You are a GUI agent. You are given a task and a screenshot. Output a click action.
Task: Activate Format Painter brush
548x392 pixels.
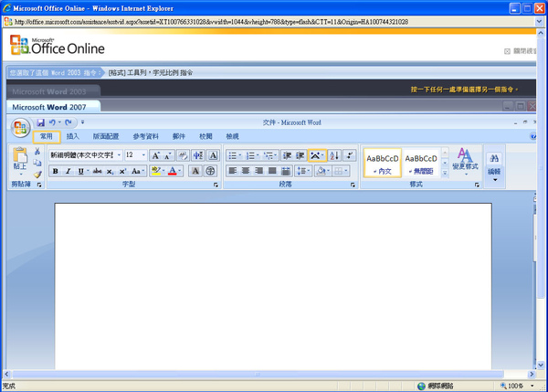pyautogui.click(x=37, y=175)
